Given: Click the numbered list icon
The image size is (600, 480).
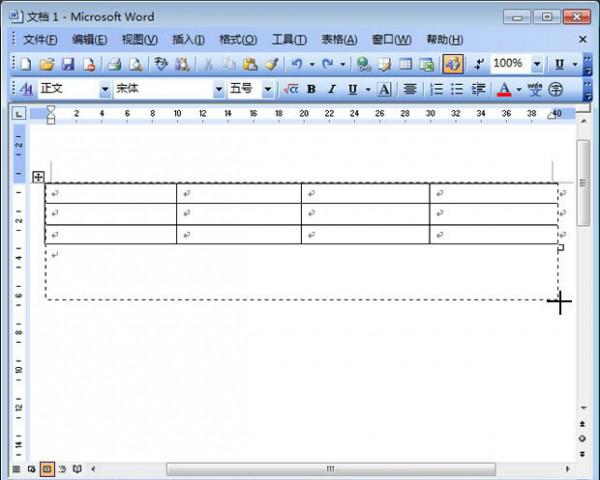Looking at the screenshot, I should tap(436, 89).
